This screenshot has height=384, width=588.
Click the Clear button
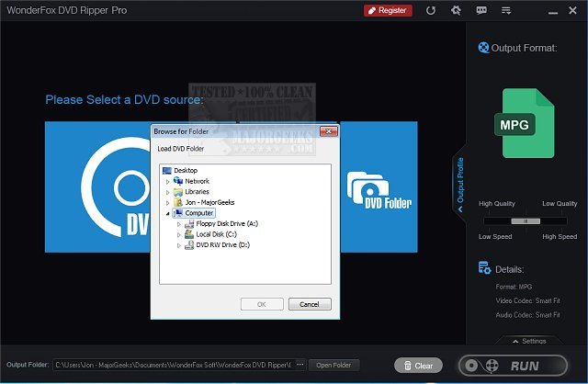point(418,366)
